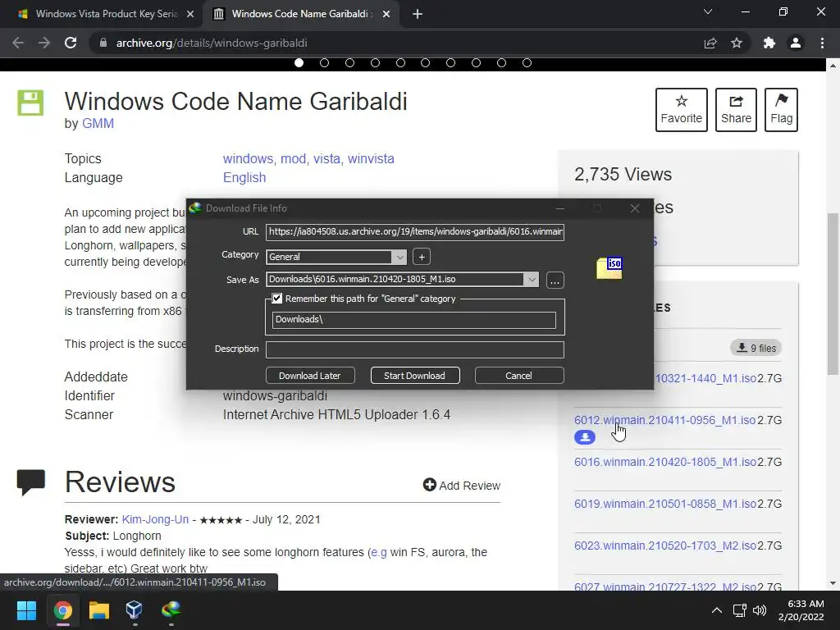Click the ISO file icon in the dialog

[609, 268]
